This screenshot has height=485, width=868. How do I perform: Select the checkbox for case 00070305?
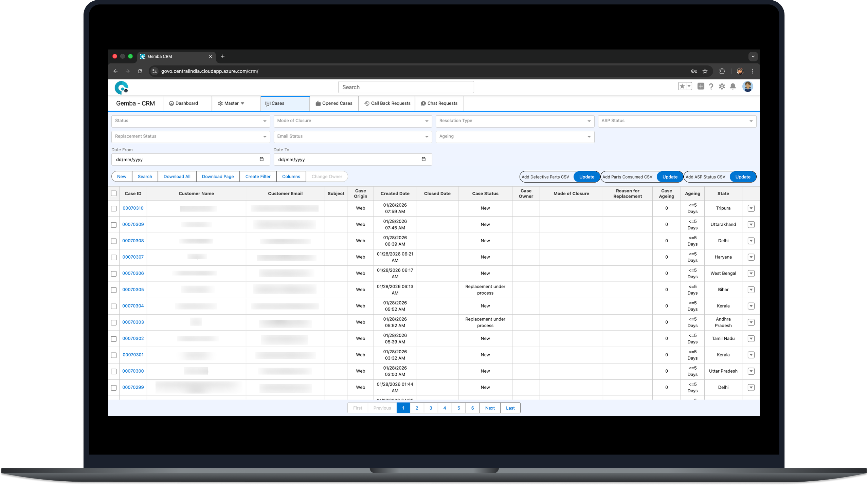[114, 290]
